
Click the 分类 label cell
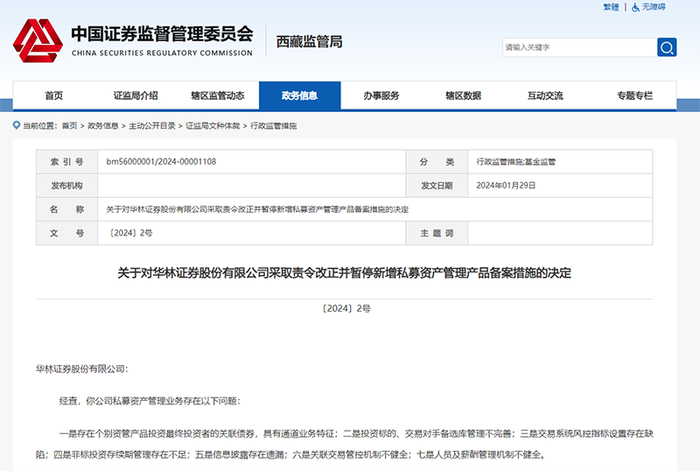(437, 162)
